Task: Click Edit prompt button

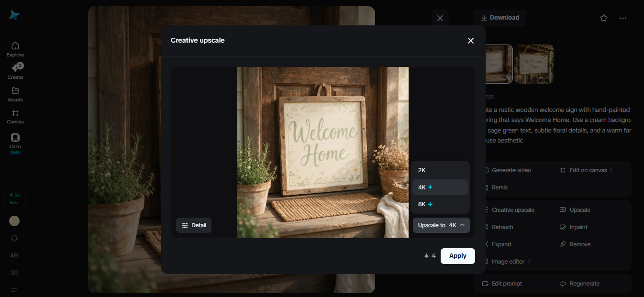Action: click(x=502, y=284)
